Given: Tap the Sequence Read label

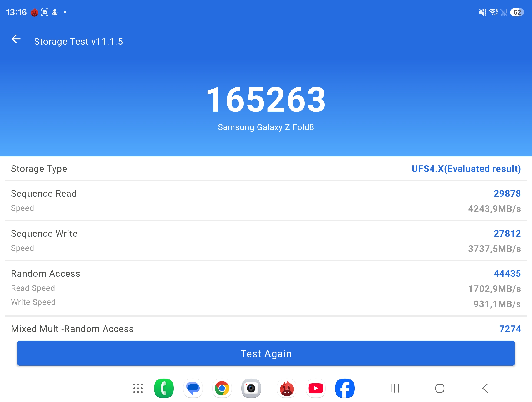Looking at the screenshot, I should (44, 194).
